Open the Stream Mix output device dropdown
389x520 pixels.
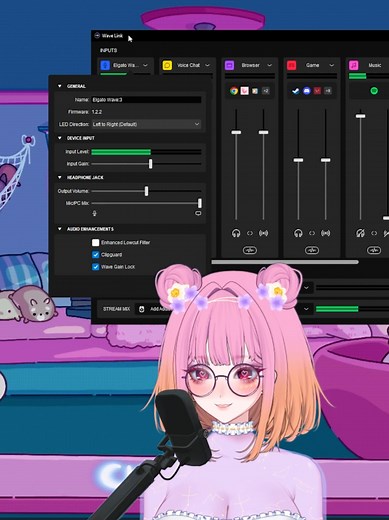[306, 309]
